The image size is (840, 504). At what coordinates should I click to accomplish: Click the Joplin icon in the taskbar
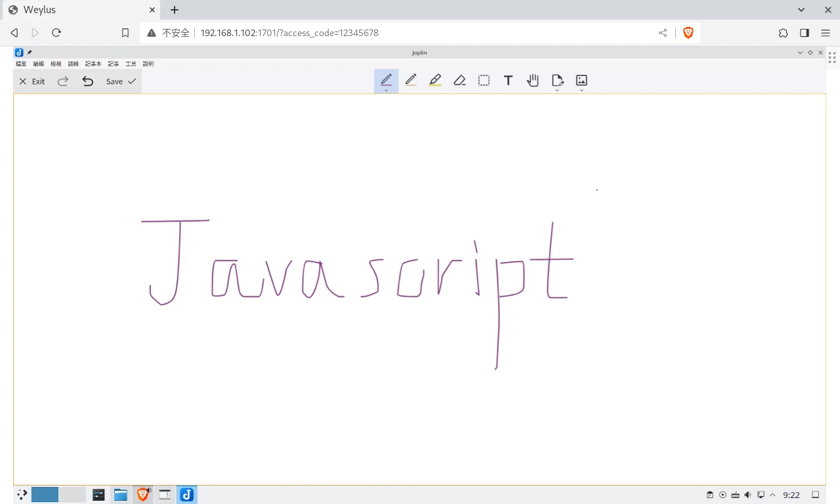187,495
